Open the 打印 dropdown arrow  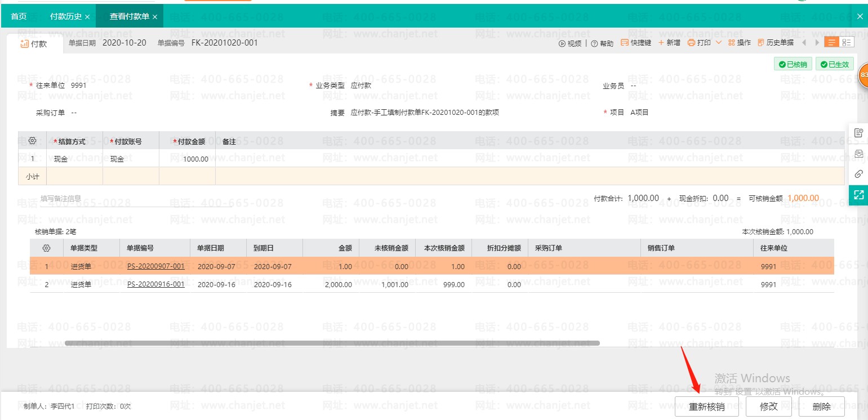tap(719, 42)
